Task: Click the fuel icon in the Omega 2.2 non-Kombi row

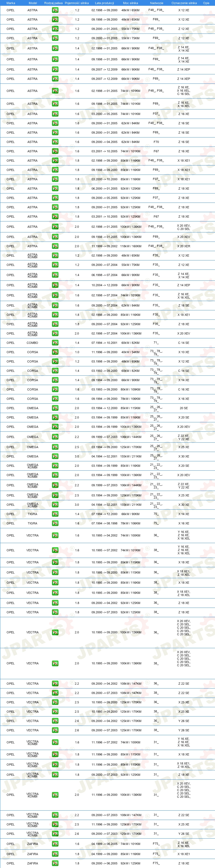Action: pos(55,437)
